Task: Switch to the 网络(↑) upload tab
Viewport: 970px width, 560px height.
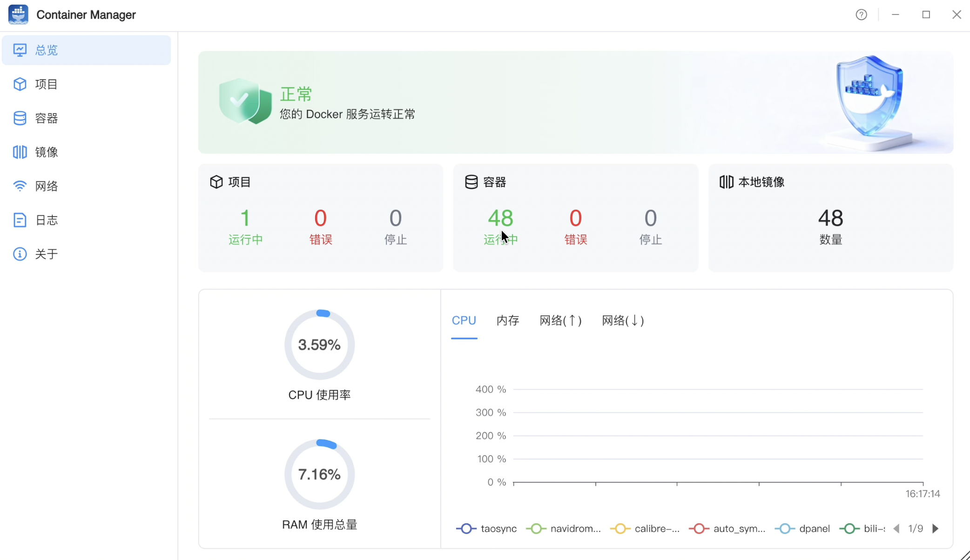Action: pos(560,320)
